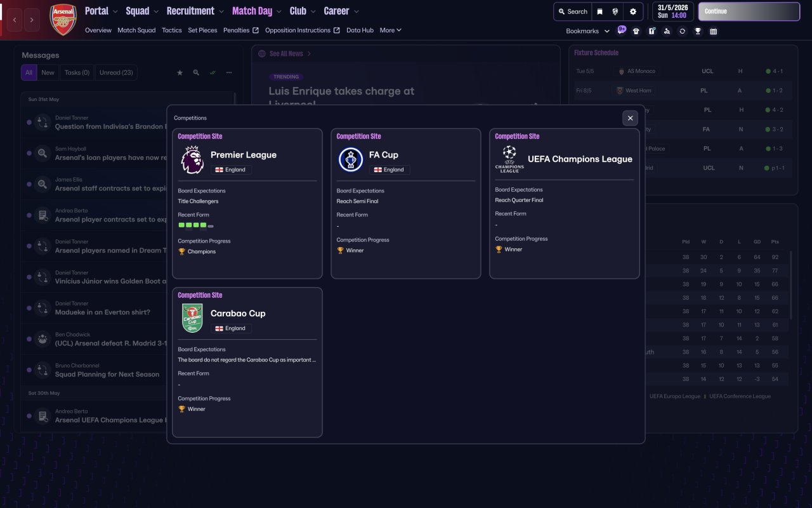812x508 pixels.
Task: Click See All News link
Action: (286, 54)
